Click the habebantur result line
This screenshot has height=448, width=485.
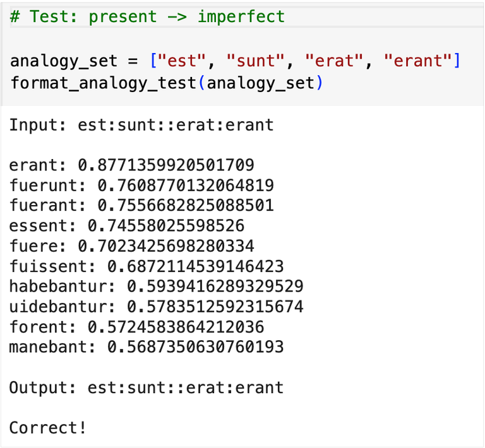(157, 286)
